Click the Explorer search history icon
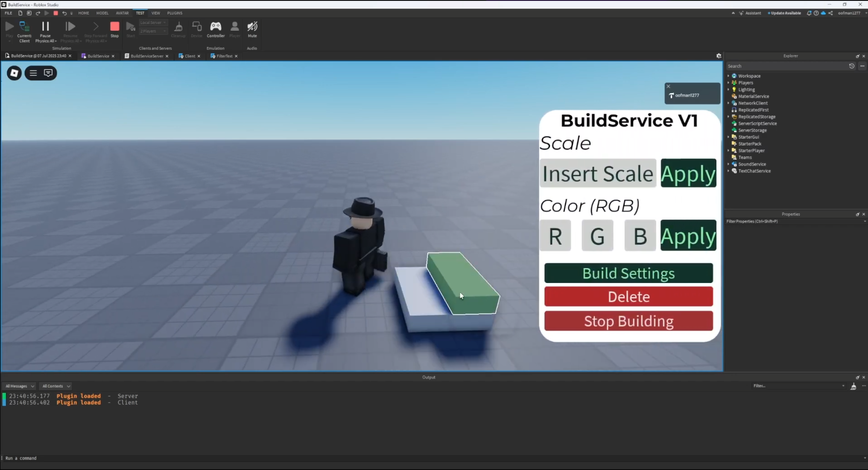The image size is (868, 470). pyautogui.click(x=851, y=66)
